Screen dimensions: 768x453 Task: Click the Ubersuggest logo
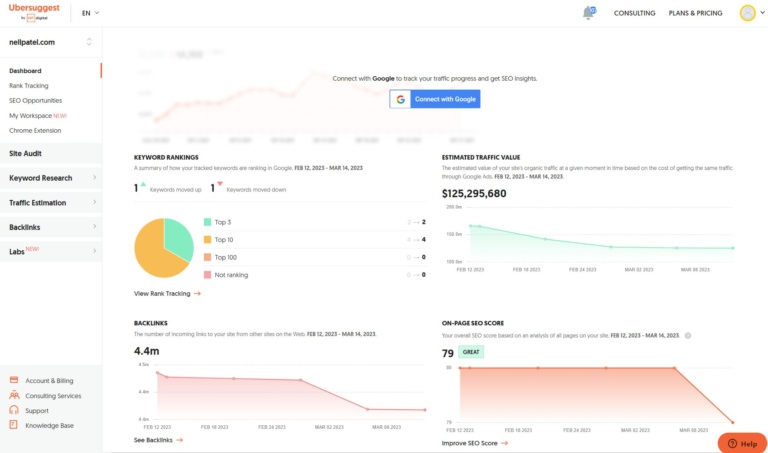pos(34,12)
